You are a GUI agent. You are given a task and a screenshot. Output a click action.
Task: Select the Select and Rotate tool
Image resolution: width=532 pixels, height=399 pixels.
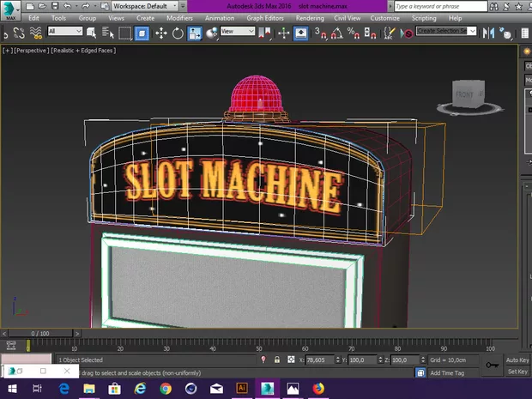pyautogui.click(x=178, y=33)
